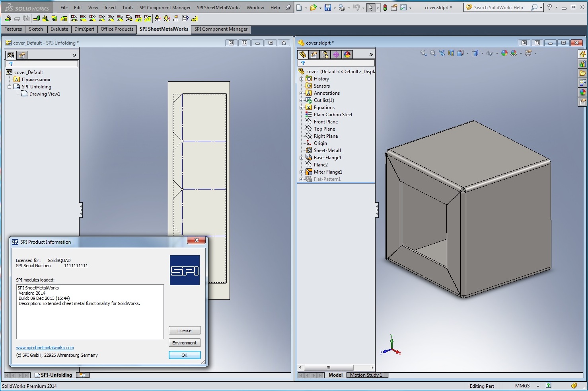Image resolution: width=588 pixels, height=391 pixels.
Task: Select the Flat-Pattern1 feature in the tree
Action: click(x=327, y=179)
